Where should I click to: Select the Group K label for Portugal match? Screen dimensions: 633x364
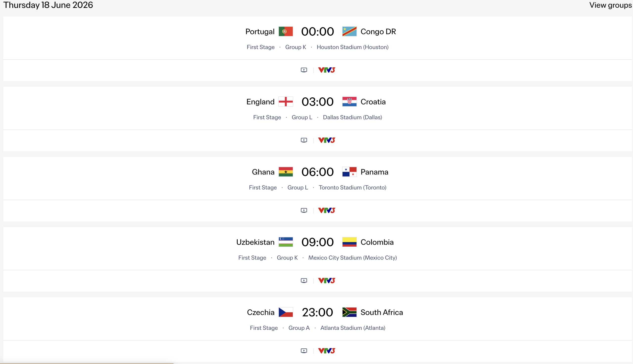pos(296,47)
